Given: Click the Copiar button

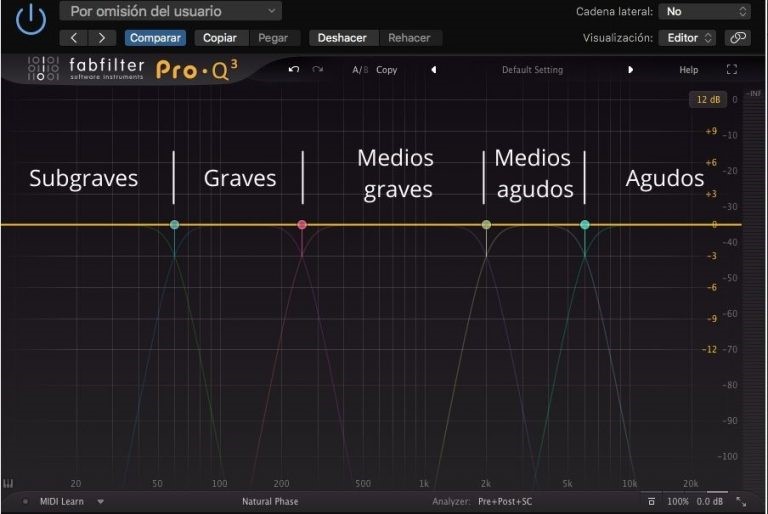Looking at the screenshot, I should pyautogui.click(x=219, y=38).
